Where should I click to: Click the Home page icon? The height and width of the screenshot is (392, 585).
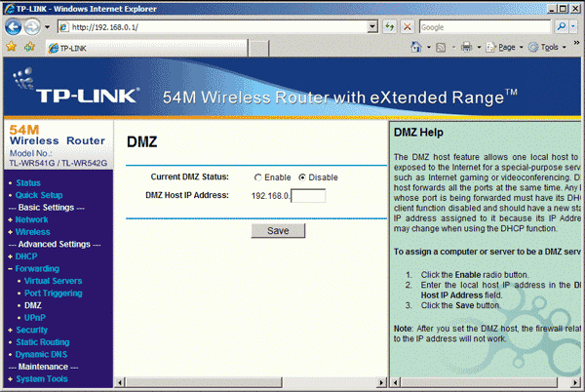(416, 47)
